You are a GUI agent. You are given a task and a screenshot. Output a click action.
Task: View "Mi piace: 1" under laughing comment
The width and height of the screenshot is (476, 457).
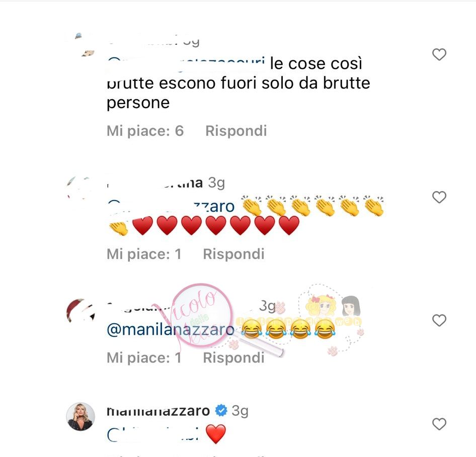[x=144, y=358]
